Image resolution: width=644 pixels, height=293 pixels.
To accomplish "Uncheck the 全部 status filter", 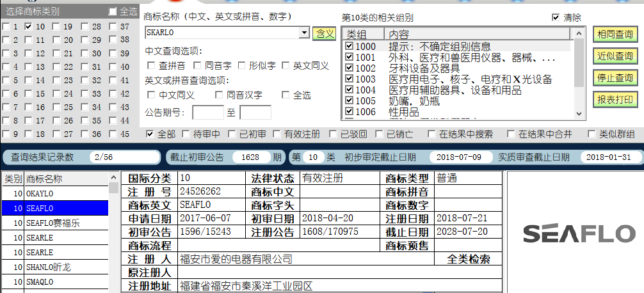I will coord(150,134).
